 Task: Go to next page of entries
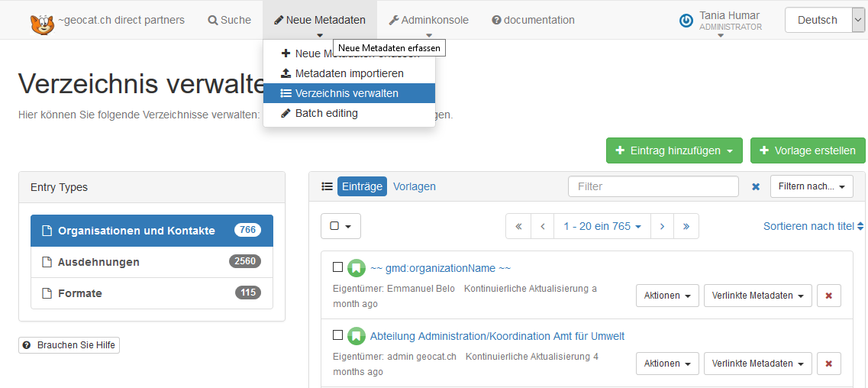(662, 226)
